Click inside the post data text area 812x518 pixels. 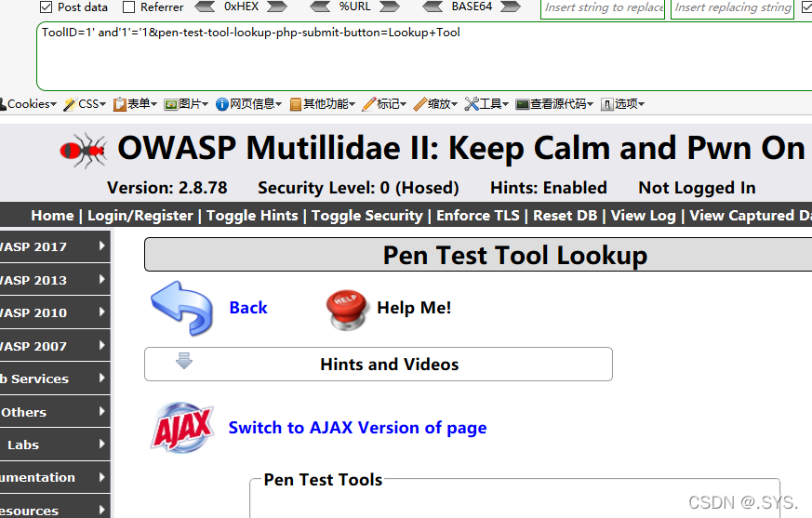pos(424,56)
